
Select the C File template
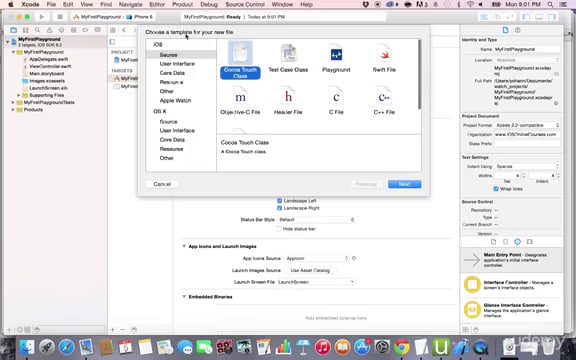coord(336,100)
